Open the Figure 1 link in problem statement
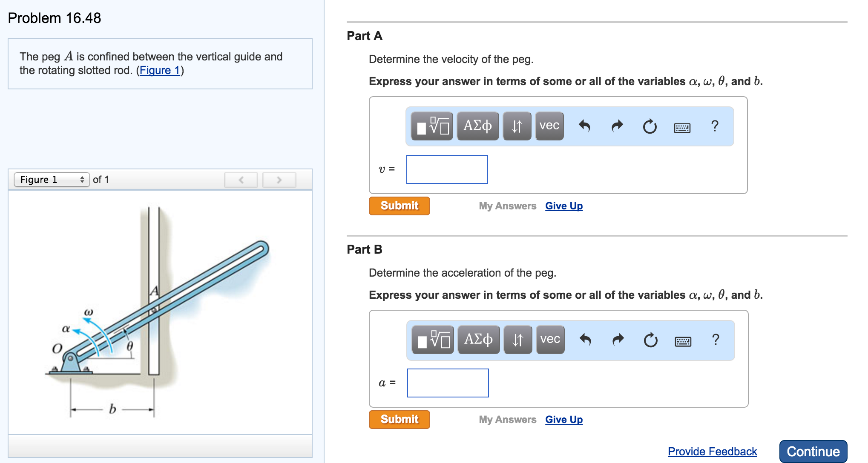 (x=159, y=70)
